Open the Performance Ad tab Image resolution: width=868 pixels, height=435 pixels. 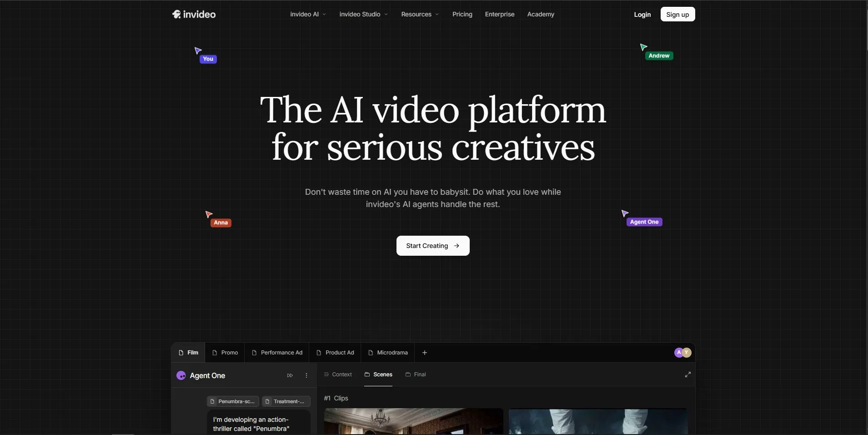(x=277, y=353)
